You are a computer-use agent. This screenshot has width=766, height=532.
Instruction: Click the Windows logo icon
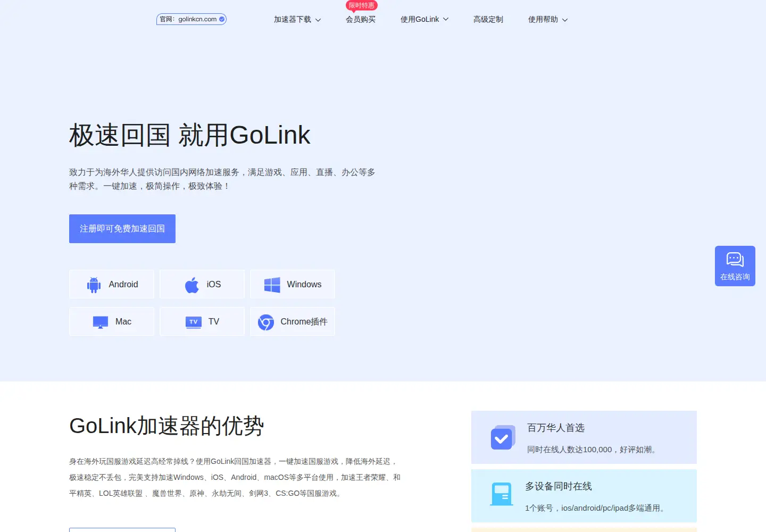(x=272, y=285)
